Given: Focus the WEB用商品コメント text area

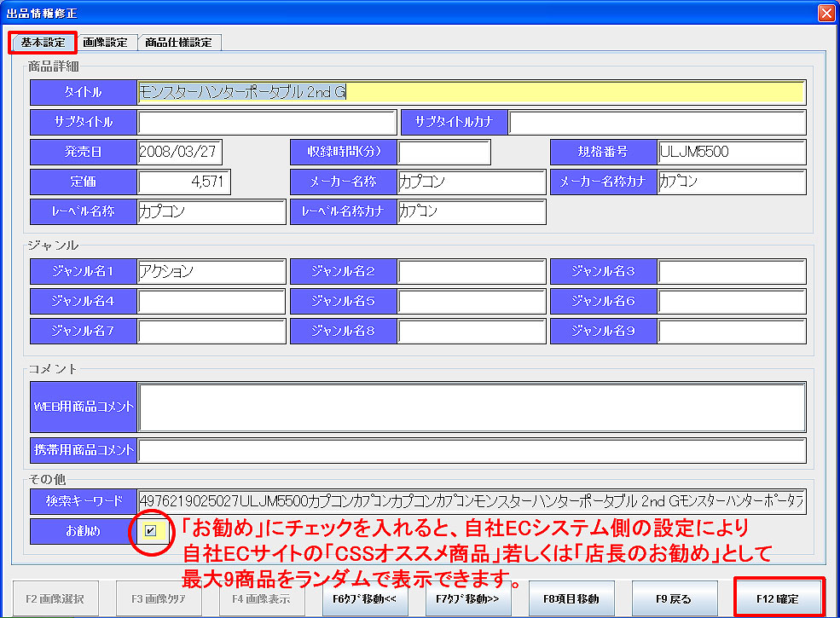Looking at the screenshot, I should (472, 407).
